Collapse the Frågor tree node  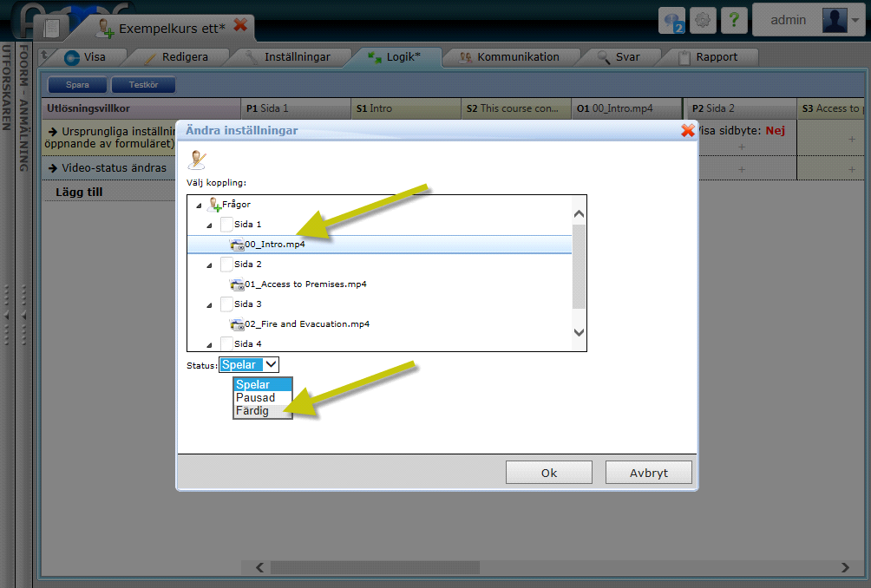[x=199, y=206]
